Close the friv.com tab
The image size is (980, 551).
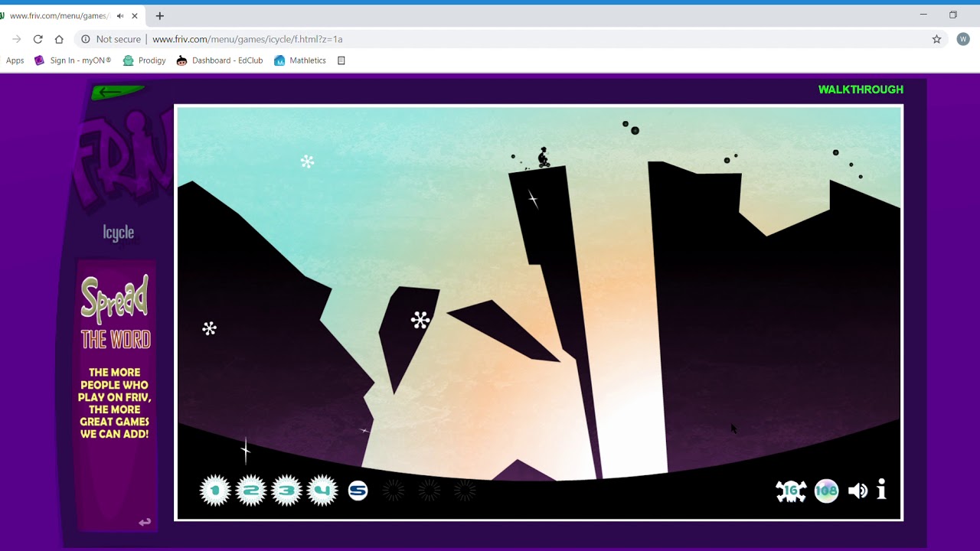pyautogui.click(x=134, y=15)
